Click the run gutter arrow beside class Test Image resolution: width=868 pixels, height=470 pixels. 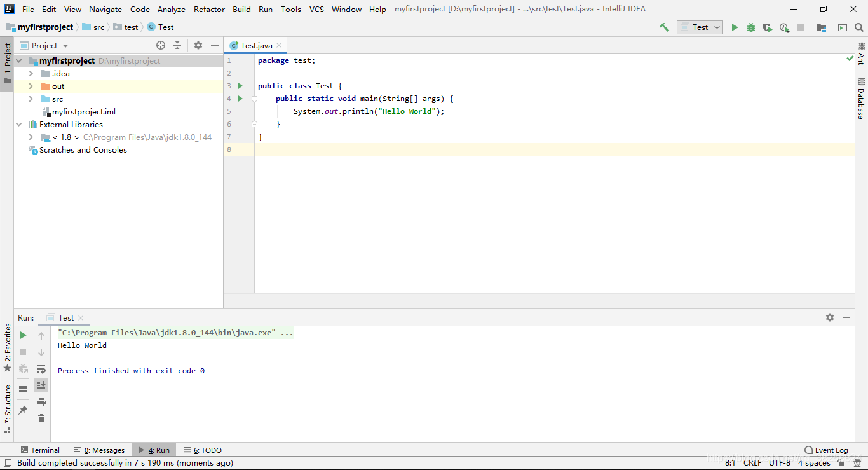[240, 86]
